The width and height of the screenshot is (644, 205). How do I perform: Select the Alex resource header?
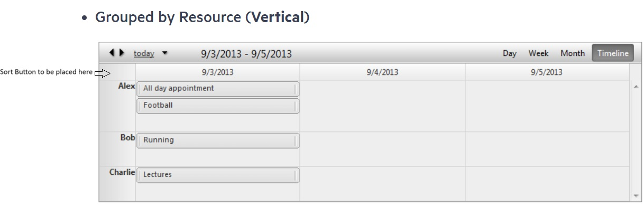tap(126, 87)
